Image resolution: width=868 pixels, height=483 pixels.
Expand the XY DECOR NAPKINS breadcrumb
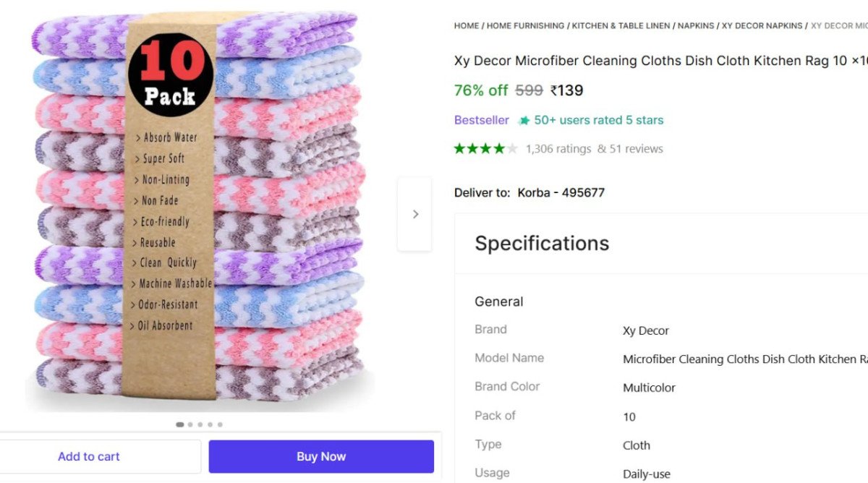[763, 25]
